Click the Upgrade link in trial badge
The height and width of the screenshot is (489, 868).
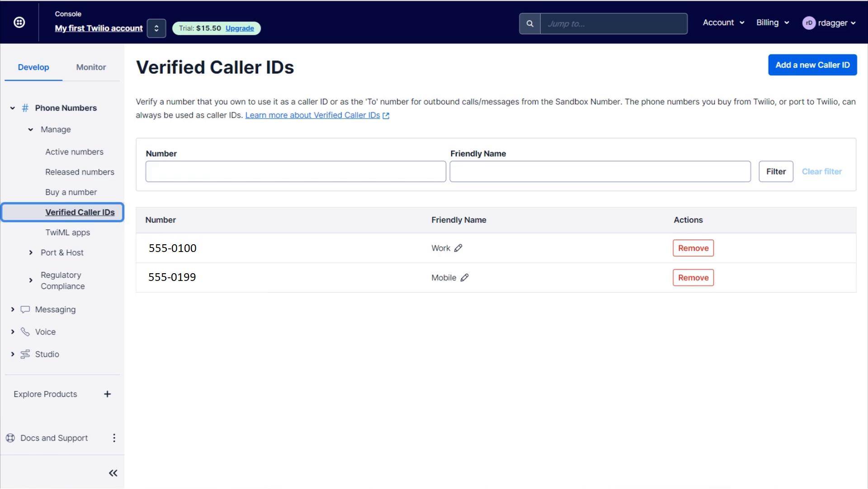[x=240, y=28]
